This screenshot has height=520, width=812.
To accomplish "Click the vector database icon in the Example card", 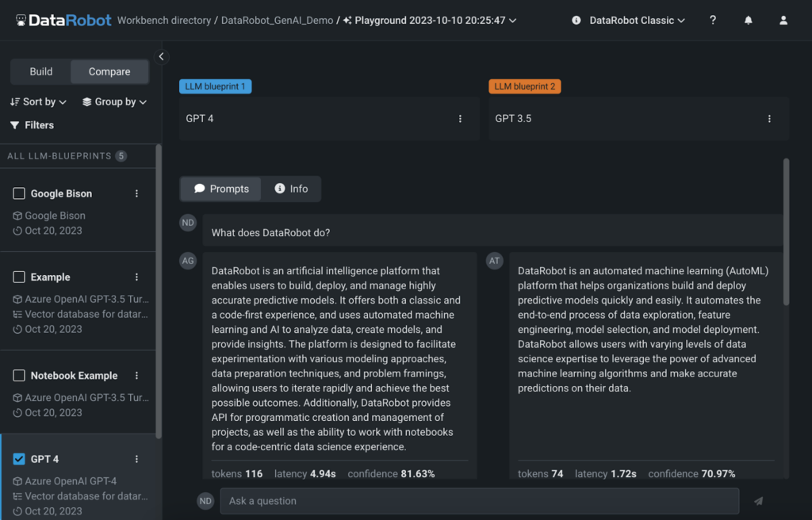I will tap(17, 315).
